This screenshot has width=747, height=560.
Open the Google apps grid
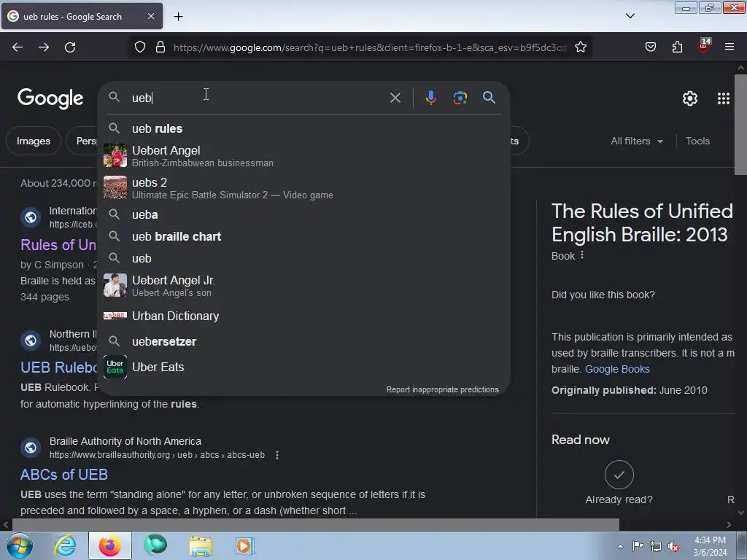723,98
